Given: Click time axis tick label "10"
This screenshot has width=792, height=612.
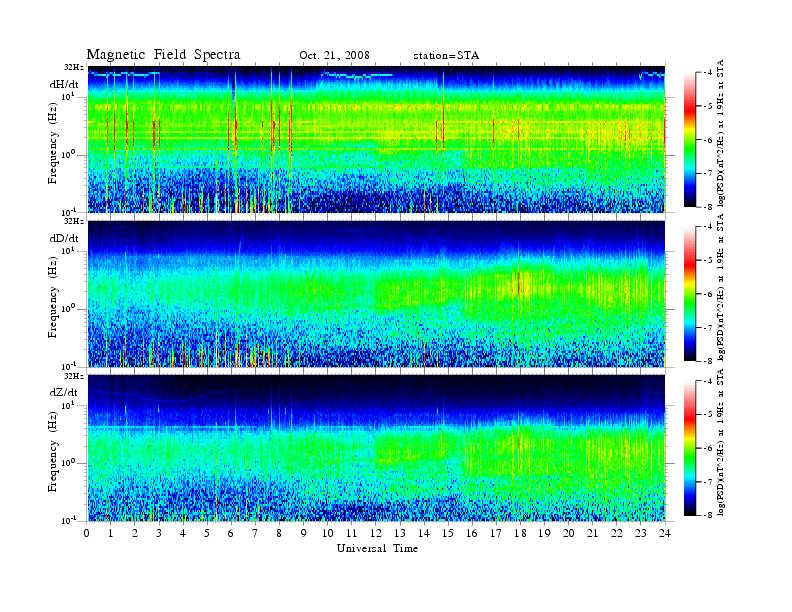Looking at the screenshot, I should [327, 533].
